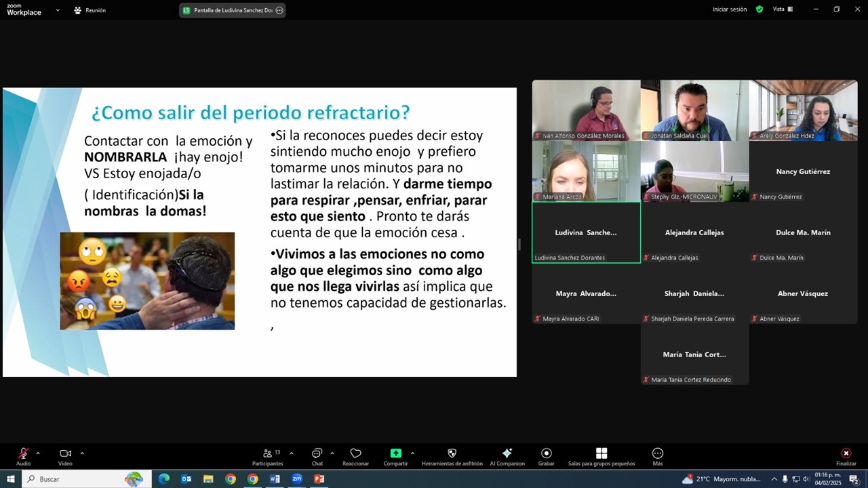Open Salas para grupos pequeños
868x488 pixels.
pos(601,453)
